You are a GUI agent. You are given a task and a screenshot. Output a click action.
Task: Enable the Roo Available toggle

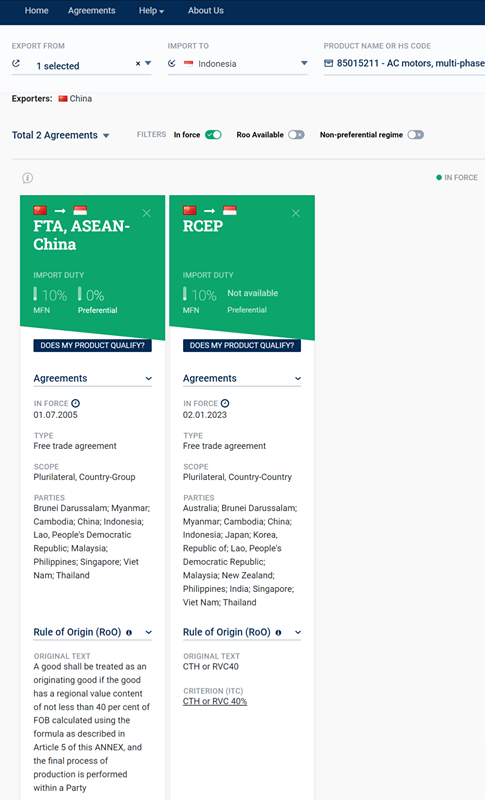[296, 135]
